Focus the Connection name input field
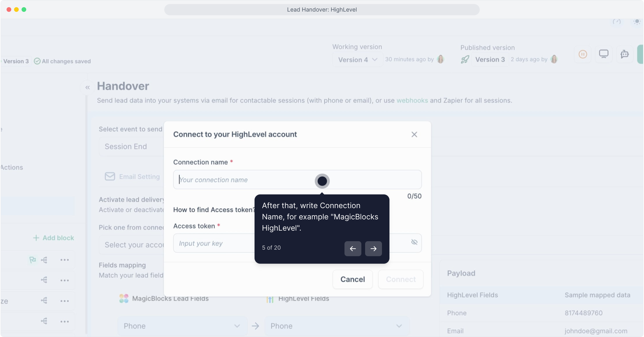The image size is (644, 337). click(244, 180)
